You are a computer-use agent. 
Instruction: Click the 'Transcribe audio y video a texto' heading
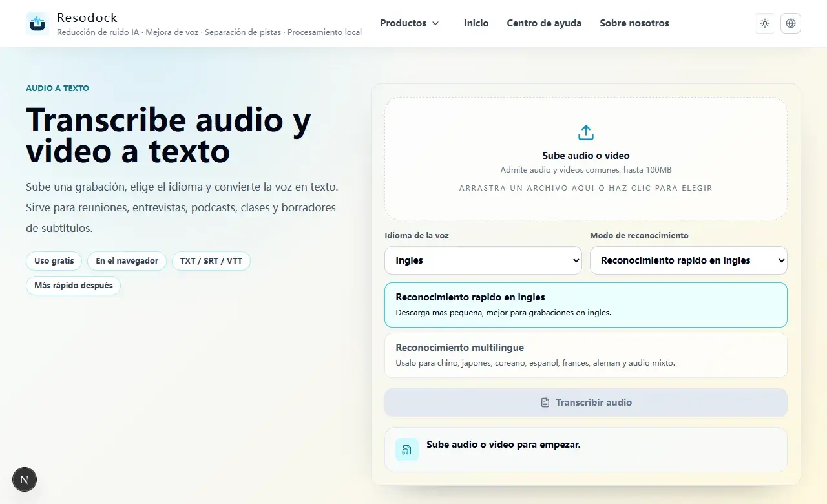tap(169, 135)
